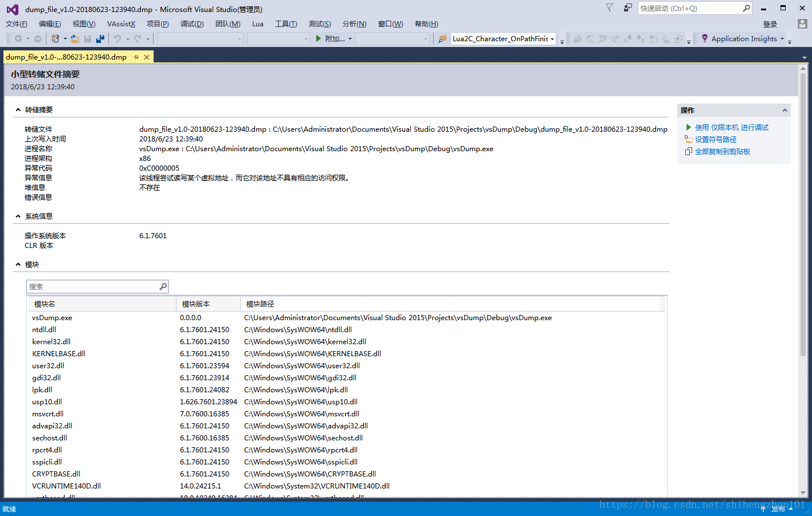Click the send feedback icon
This screenshot has width=812, height=516.
point(628,7)
